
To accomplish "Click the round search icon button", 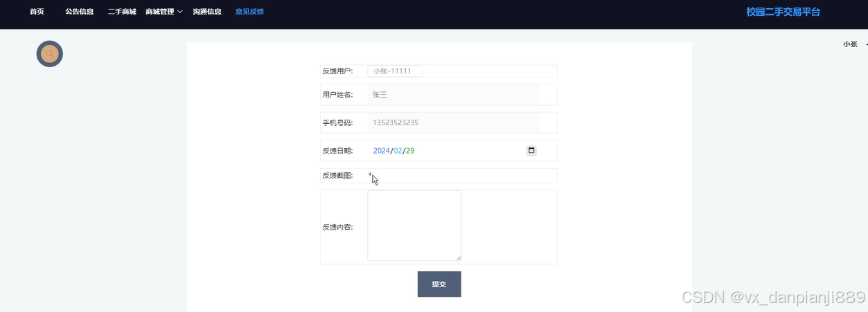I will pos(50,54).
